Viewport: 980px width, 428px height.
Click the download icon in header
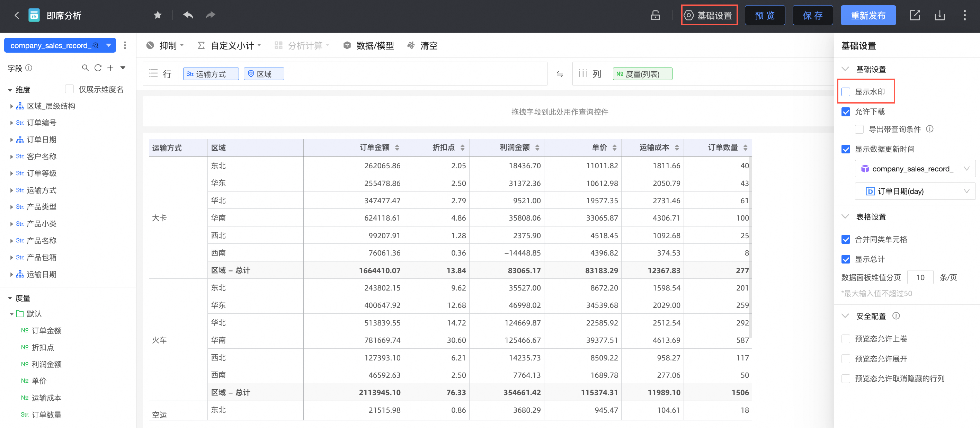[939, 15]
